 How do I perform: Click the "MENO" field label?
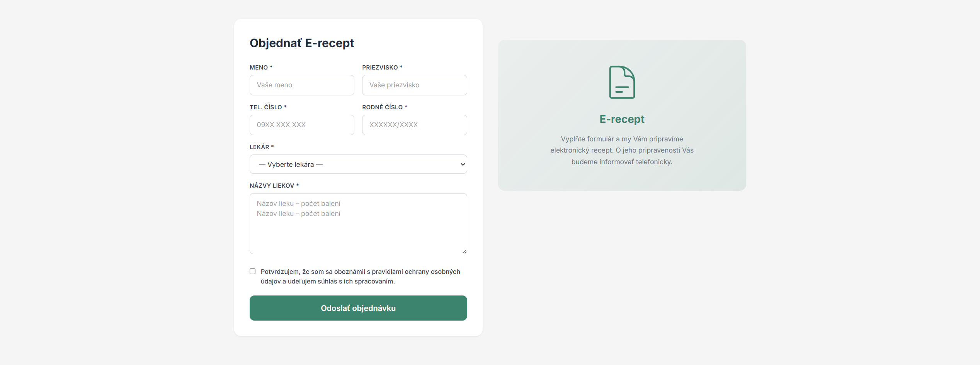tap(259, 68)
